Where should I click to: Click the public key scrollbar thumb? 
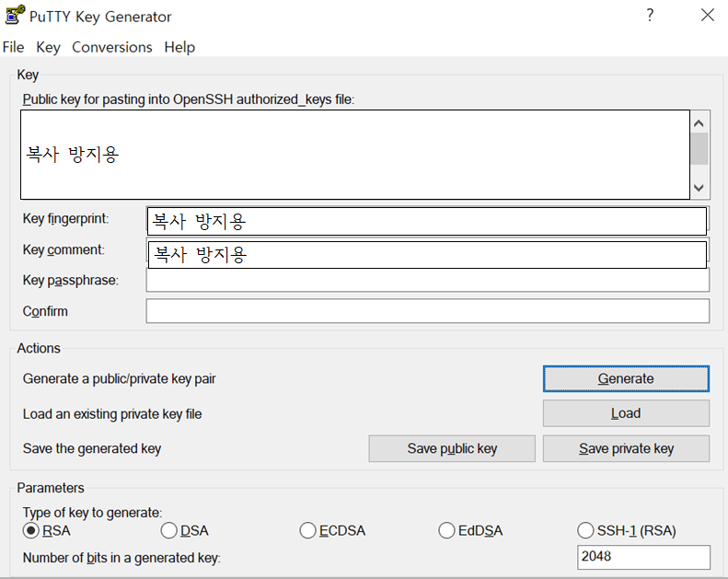pyautogui.click(x=699, y=148)
